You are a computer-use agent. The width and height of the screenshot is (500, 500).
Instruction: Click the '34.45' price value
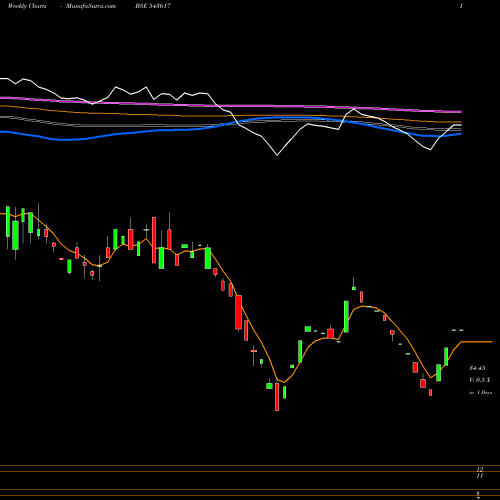click(477, 368)
